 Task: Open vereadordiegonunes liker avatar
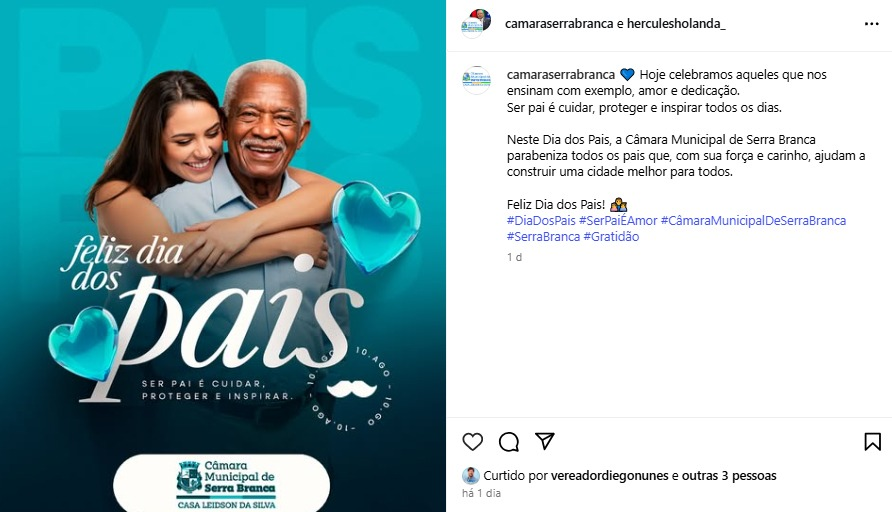[470, 476]
